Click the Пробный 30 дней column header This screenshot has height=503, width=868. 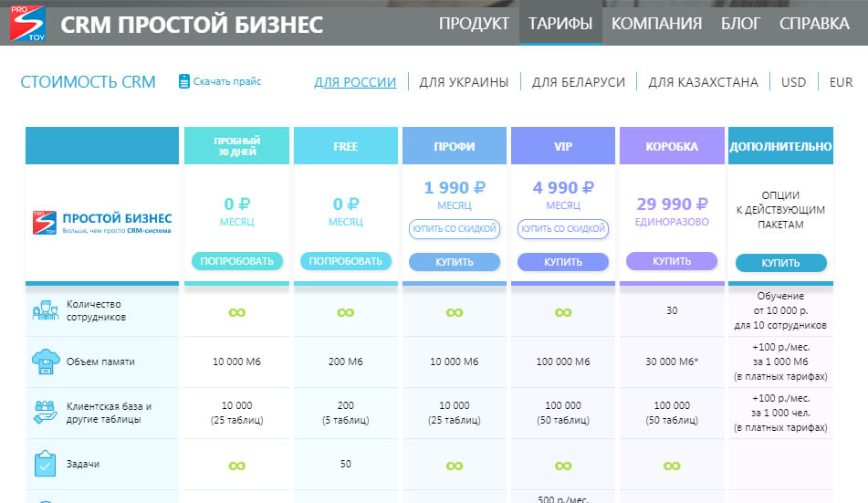pos(237,146)
